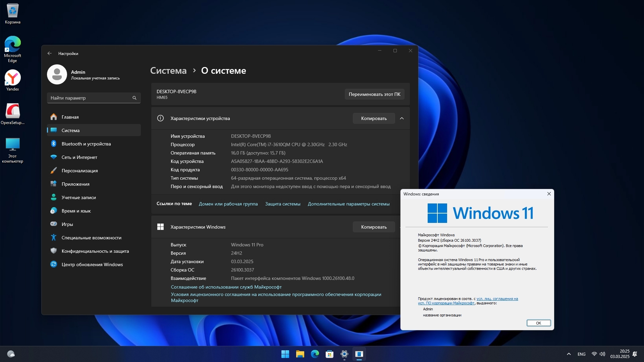Image resolution: width=644 pixels, height=362 pixels.
Task: Open Сеть и Интернет section
Action: (x=79, y=157)
